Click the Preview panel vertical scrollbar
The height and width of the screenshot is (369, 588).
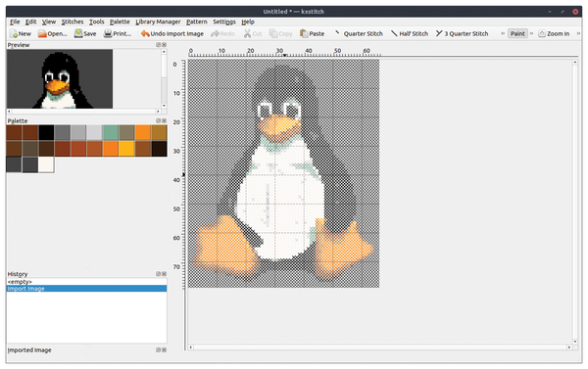164,78
